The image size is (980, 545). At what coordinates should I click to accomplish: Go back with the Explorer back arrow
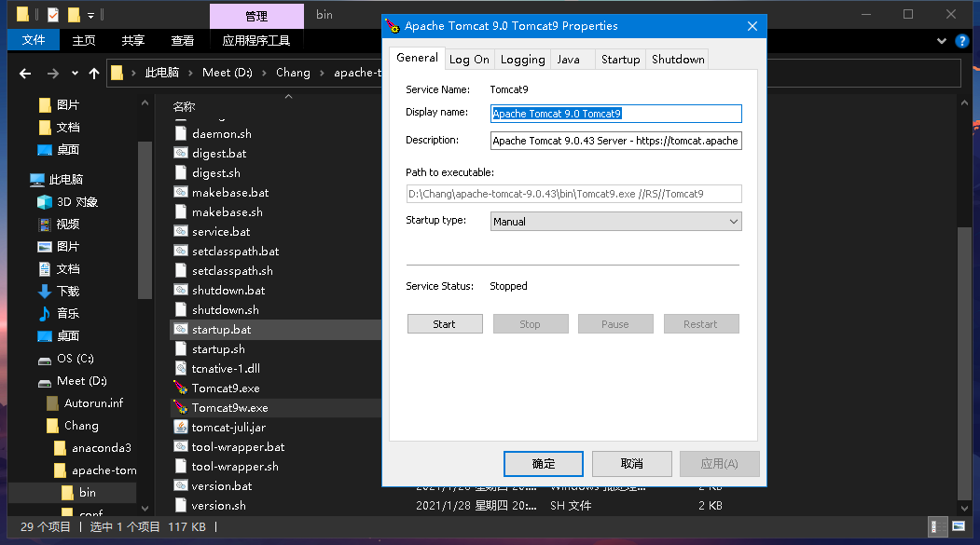[25, 74]
